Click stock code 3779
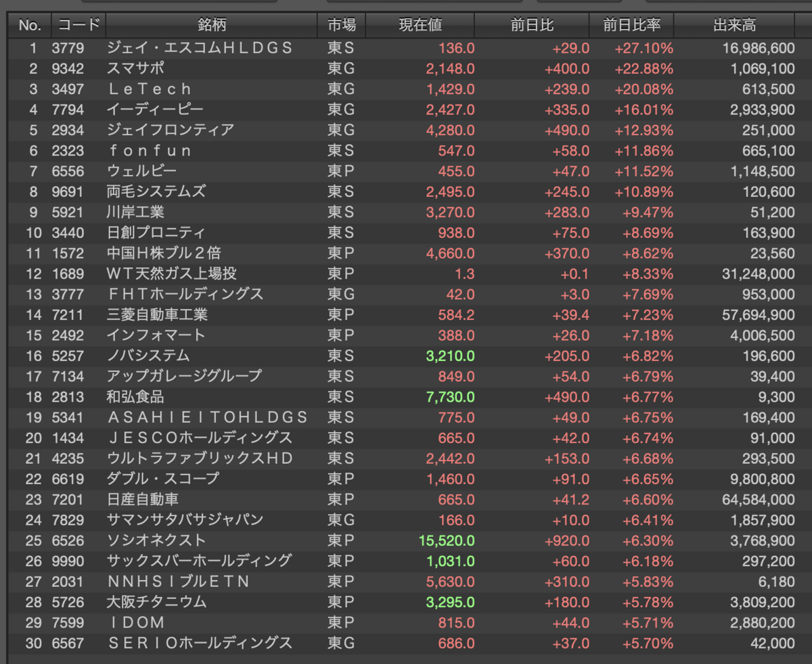The height and width of the screenshot is (664, 812). tap(68, 48)
